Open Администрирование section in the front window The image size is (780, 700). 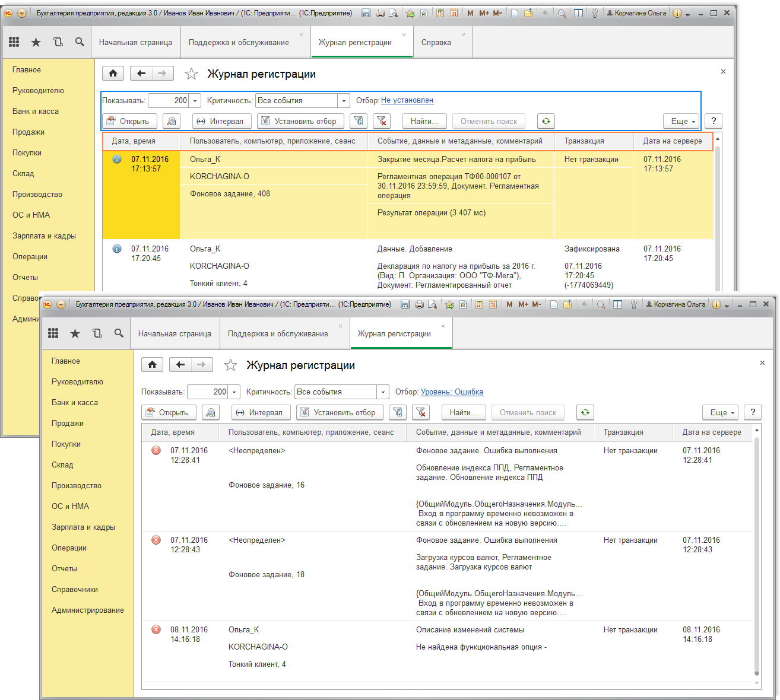click(88, 610)
